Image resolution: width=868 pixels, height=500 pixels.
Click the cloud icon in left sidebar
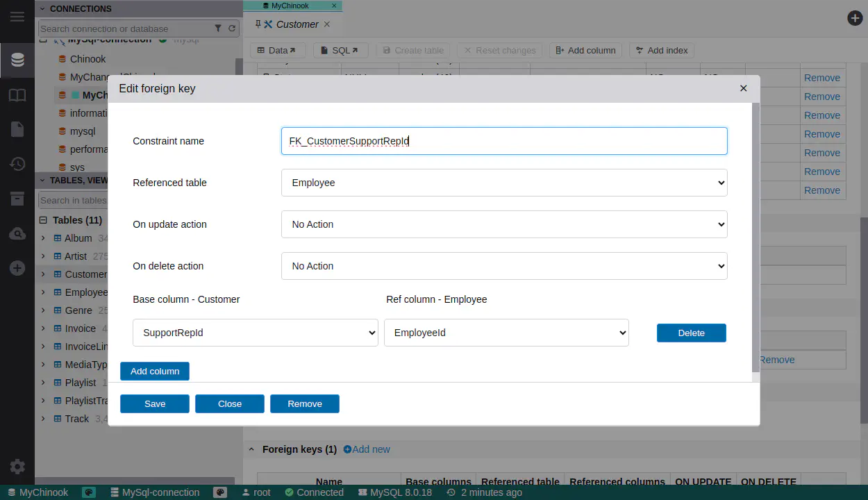click(17, 234)
